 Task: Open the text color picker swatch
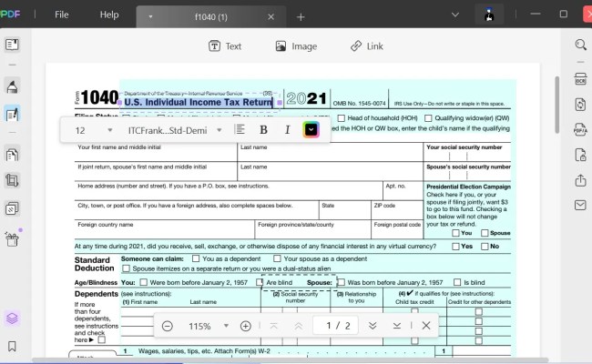coord(311,130)
